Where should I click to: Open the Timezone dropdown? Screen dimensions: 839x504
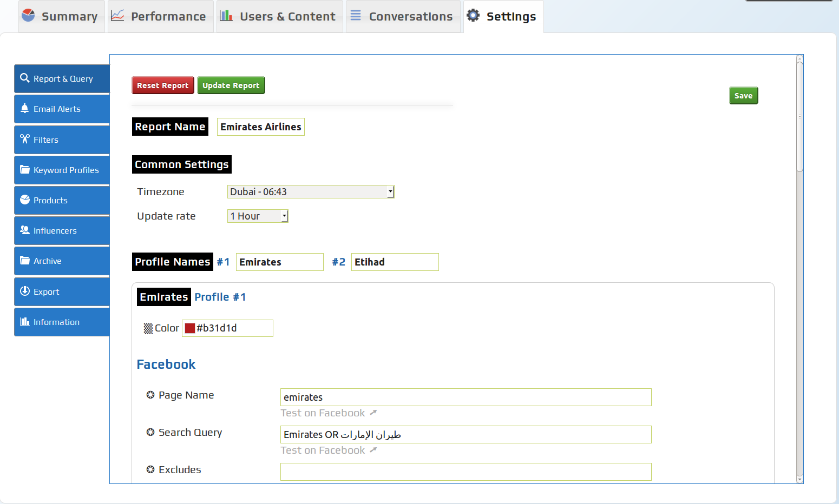pos(311,191)
